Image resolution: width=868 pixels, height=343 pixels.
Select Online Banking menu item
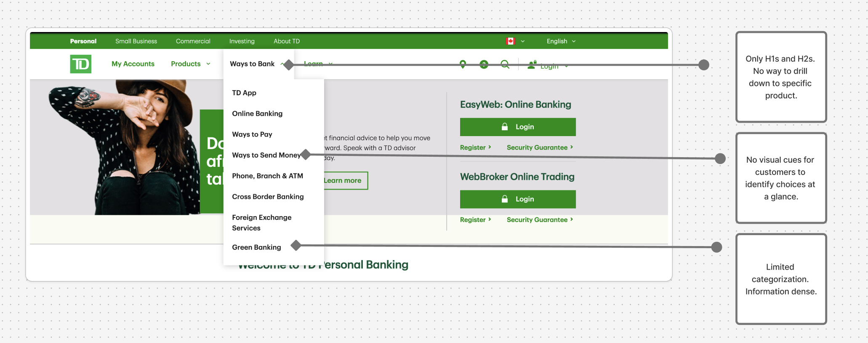257,113
